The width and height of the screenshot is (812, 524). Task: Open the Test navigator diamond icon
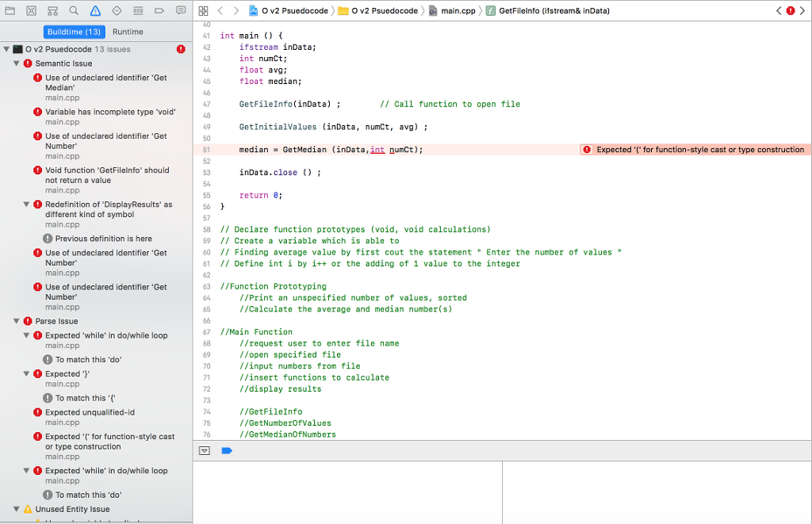click(117, 10)
